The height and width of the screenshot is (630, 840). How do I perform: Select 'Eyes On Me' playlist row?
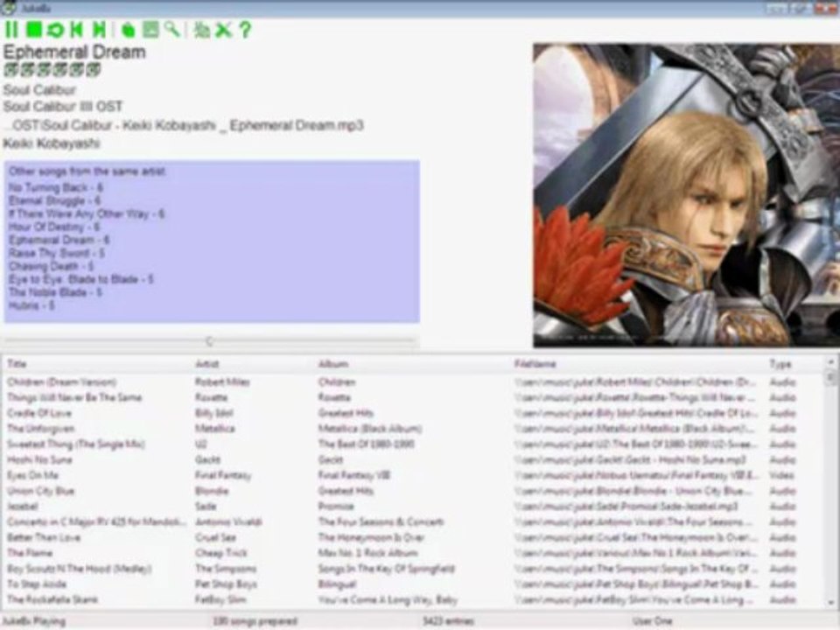coord(412,475)
